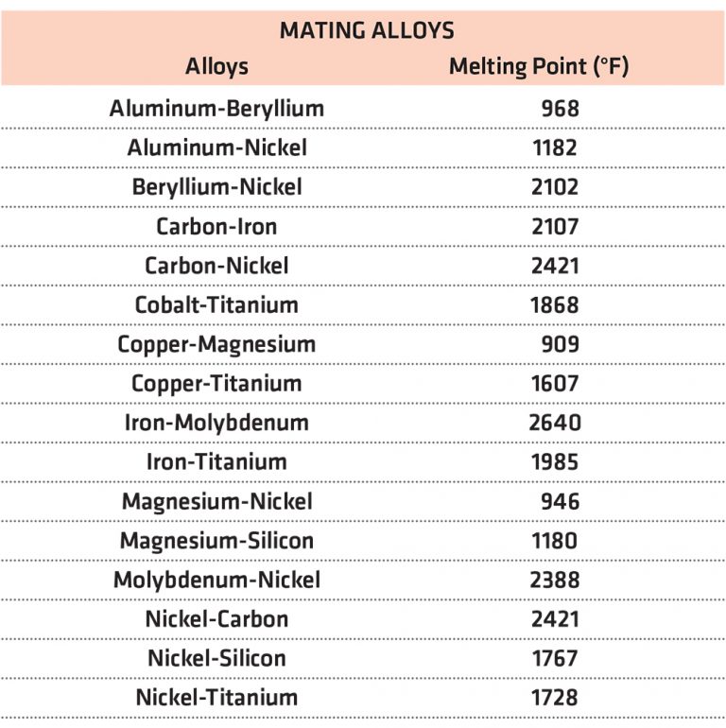Click the MATING ALLOYS table title

[367, 30]
